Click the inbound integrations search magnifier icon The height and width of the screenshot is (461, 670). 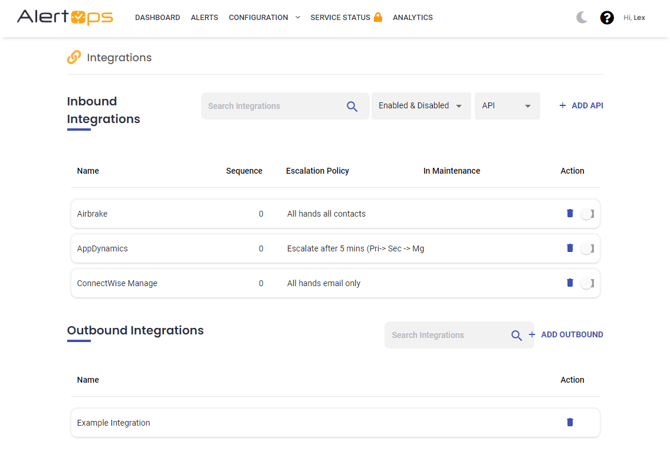[x=352, y=106]
